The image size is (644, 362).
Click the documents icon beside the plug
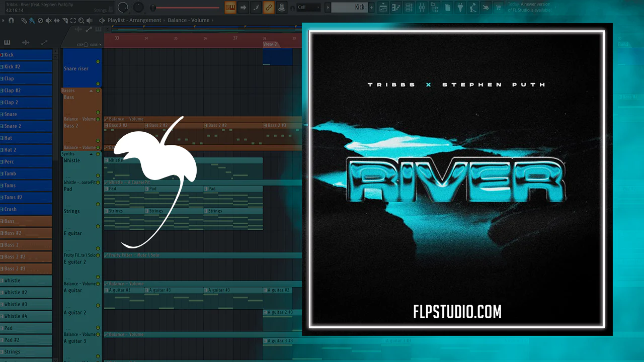pyautogui.click(x=447, y=7)
